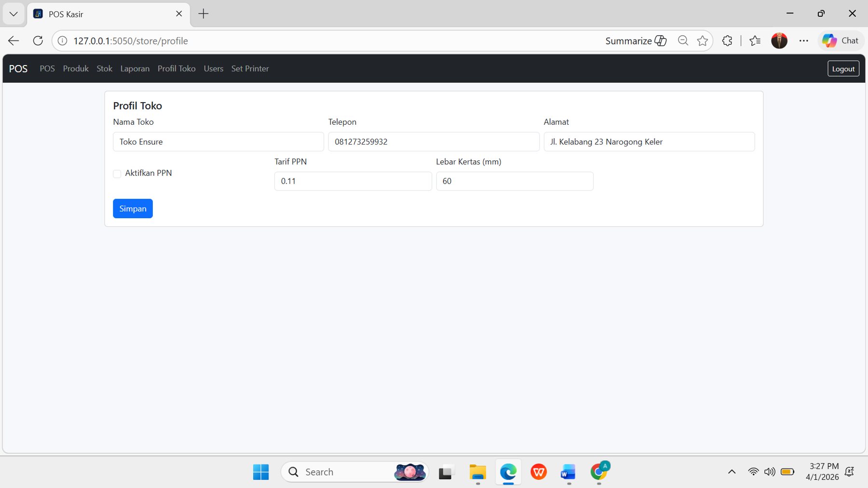Click the browser profile avatar
This screenshot has width=868, height=488.
(780, 40)
